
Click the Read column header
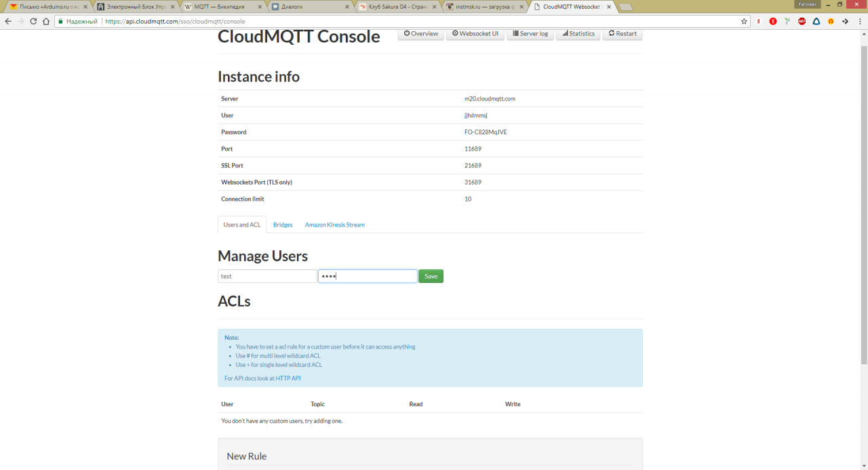click(x=416, y=404)
